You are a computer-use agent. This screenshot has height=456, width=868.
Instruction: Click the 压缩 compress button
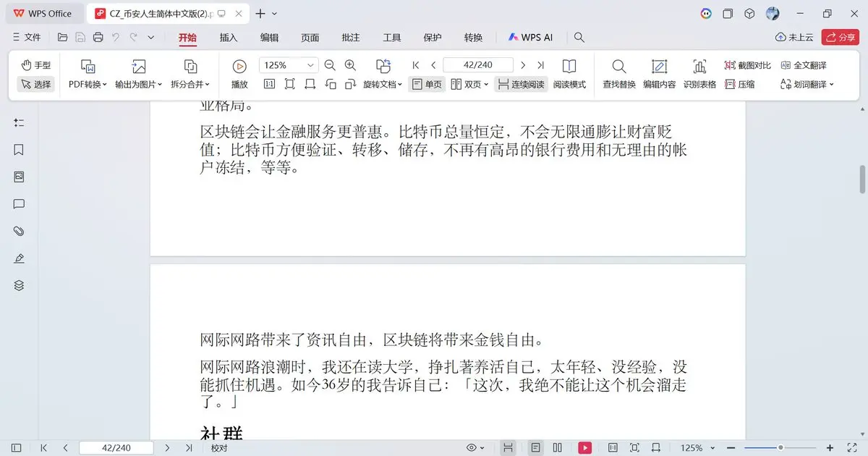coord(739,84)
